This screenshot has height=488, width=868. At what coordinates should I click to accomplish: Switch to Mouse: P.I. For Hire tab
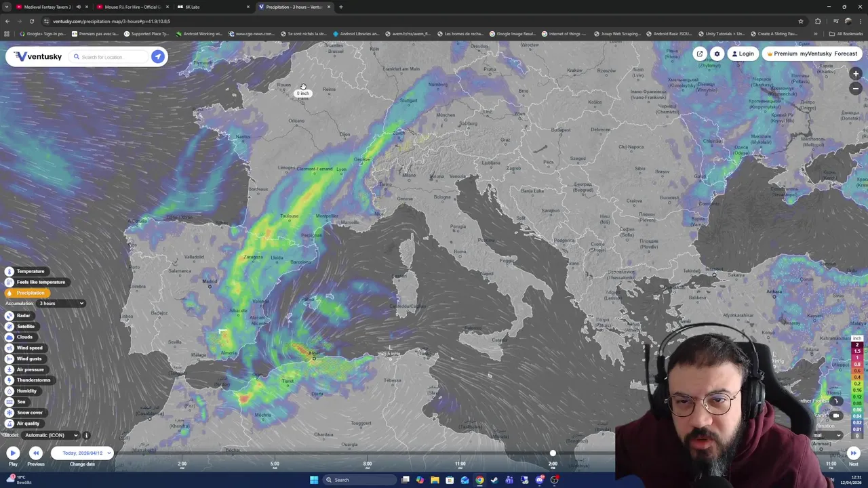132,7
